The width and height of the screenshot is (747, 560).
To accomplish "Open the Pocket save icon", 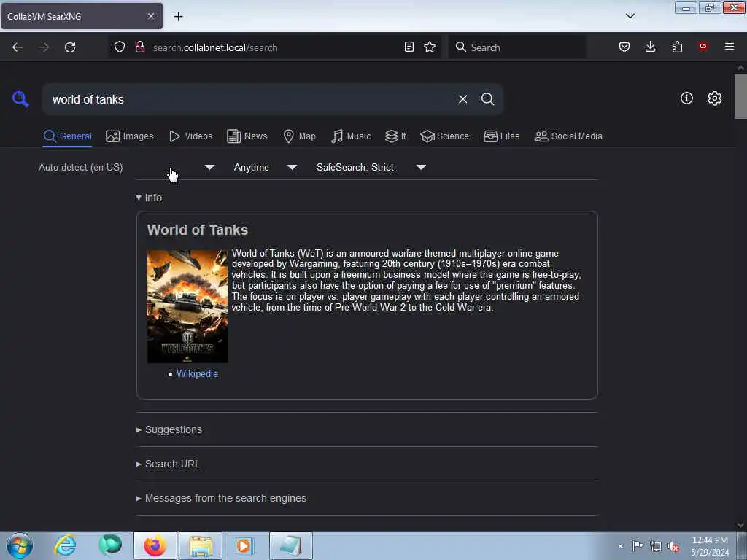I will point(624,47).
